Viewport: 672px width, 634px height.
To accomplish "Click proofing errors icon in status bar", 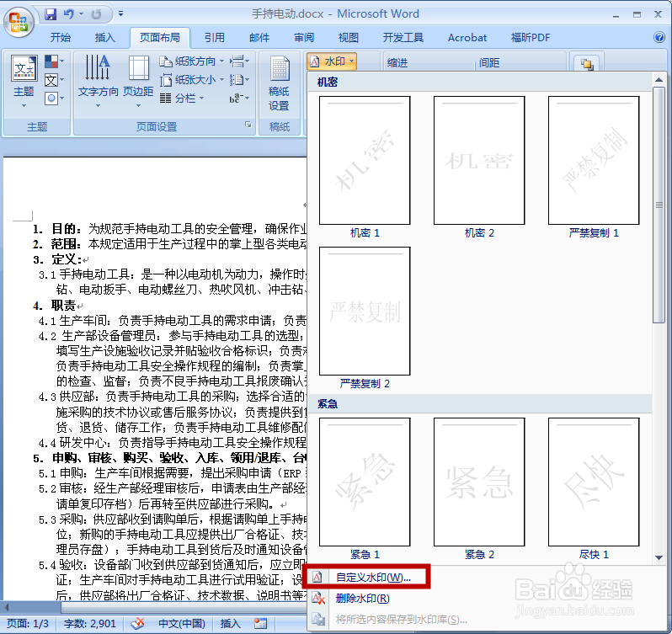I will pos(137,624).
